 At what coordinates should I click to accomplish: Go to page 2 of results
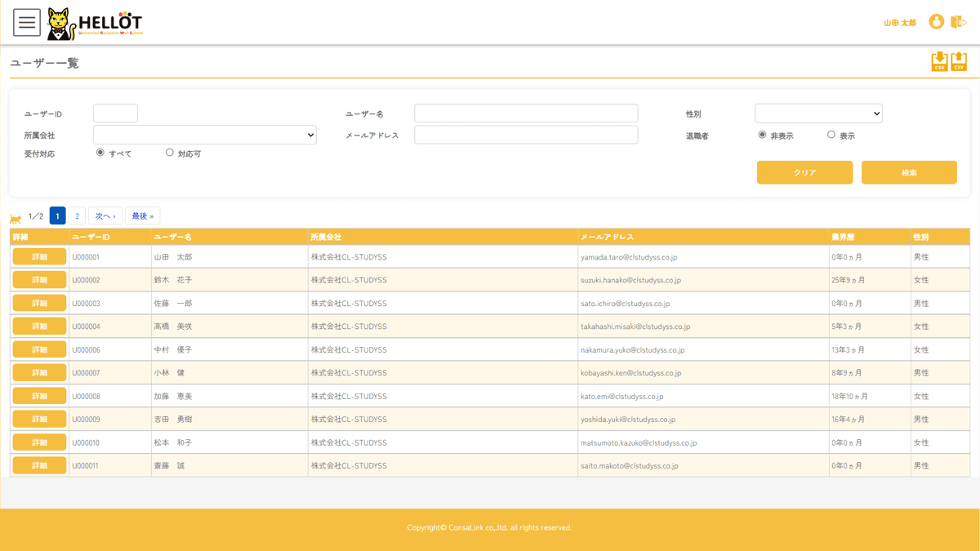[77, 216]
